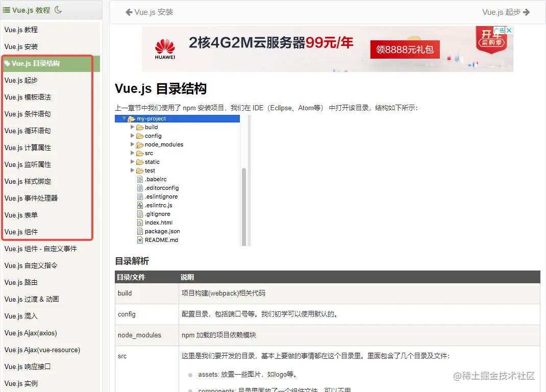
Task: Expand the node_modules folder arrow
Action: pos(132,144)
